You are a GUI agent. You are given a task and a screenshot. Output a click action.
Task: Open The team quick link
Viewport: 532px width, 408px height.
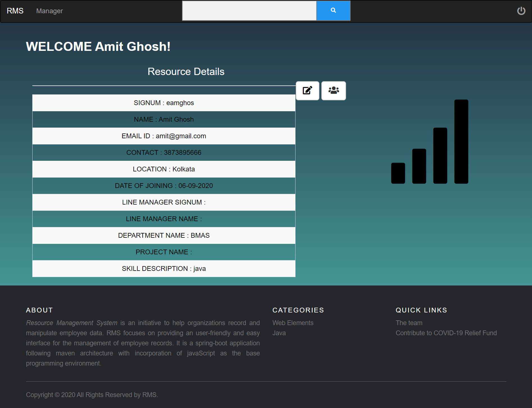click(x=409, y=323)
